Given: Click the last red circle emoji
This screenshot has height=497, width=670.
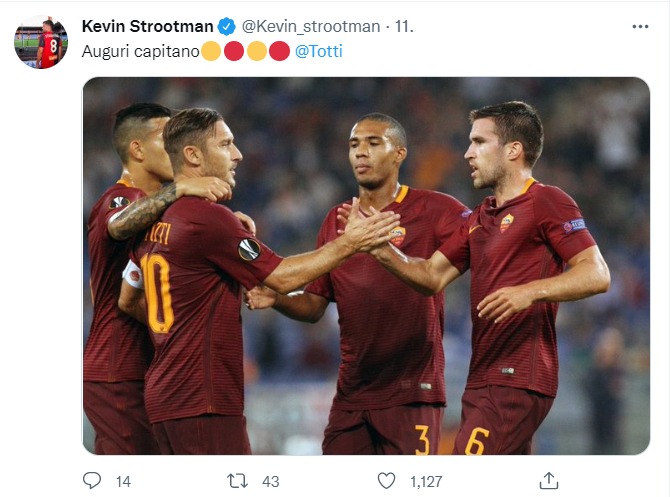Looking at the screenshot, I should tap(280, 50).
